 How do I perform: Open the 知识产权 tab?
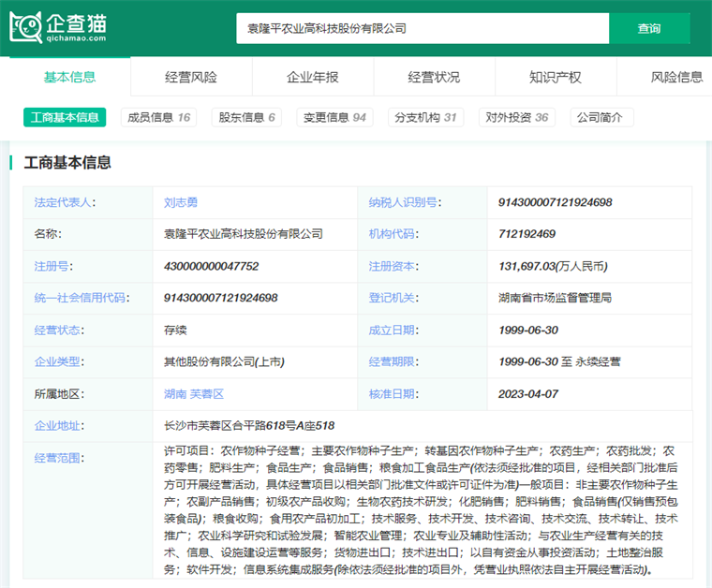(x=556, y=77)
